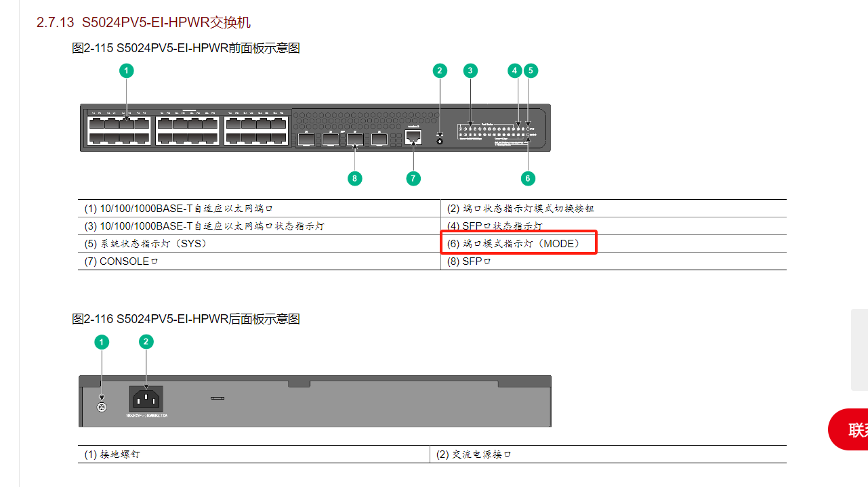This screenshot has width=868, height=487.
Task: Click green callout 1 on the rear panel figure
Action: (x=102, y=343)
